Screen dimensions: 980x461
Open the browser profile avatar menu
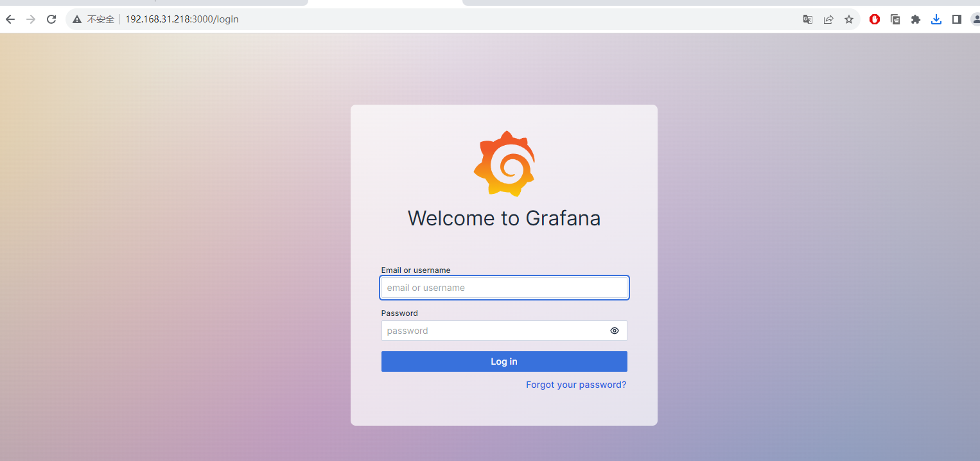point(975,19)
